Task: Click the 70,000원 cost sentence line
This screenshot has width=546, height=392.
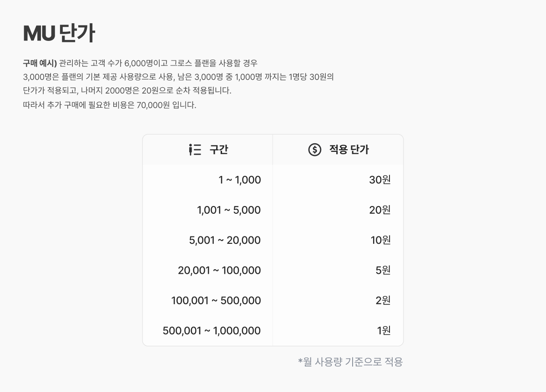Action: 110,105
